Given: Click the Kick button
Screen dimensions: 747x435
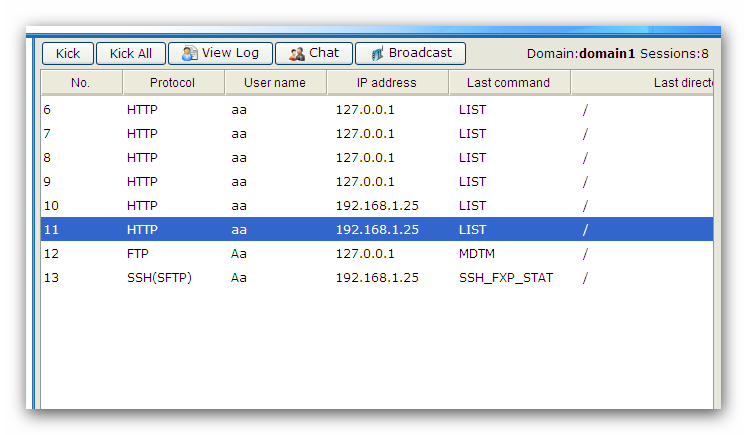Looking at the screenshot, I should tap(68, 53).
